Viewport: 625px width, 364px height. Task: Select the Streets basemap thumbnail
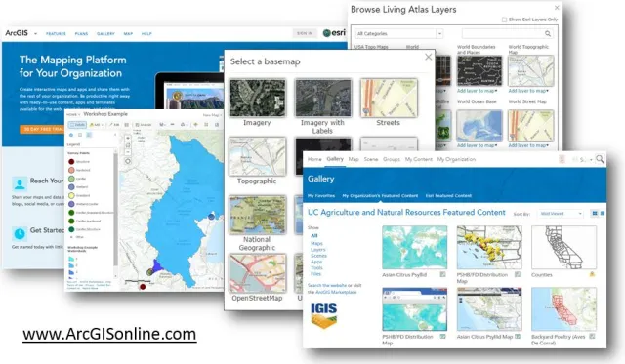[389, 98]
